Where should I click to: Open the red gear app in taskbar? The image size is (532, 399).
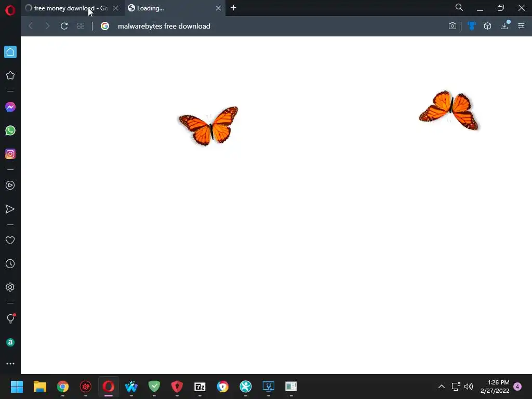point(86,387)
